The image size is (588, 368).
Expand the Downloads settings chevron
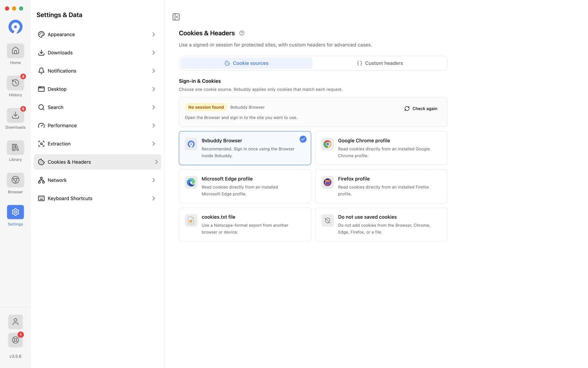click(154, 53)
